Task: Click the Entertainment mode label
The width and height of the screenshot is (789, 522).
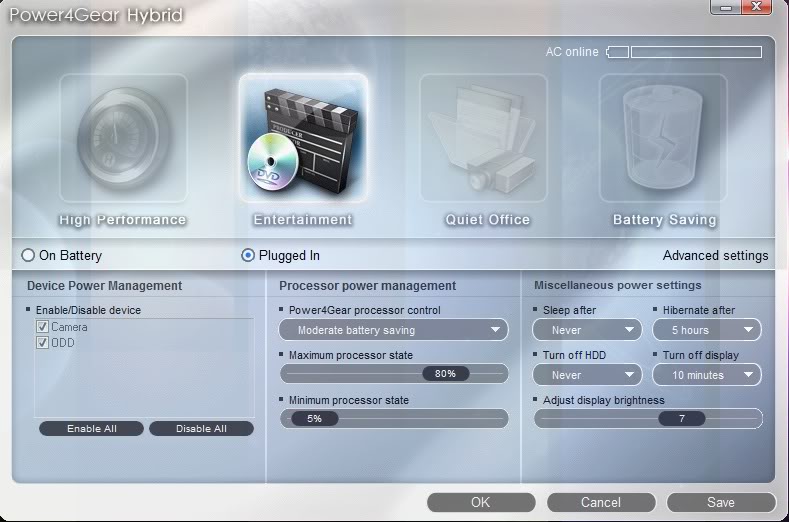Action: [303, 220]
